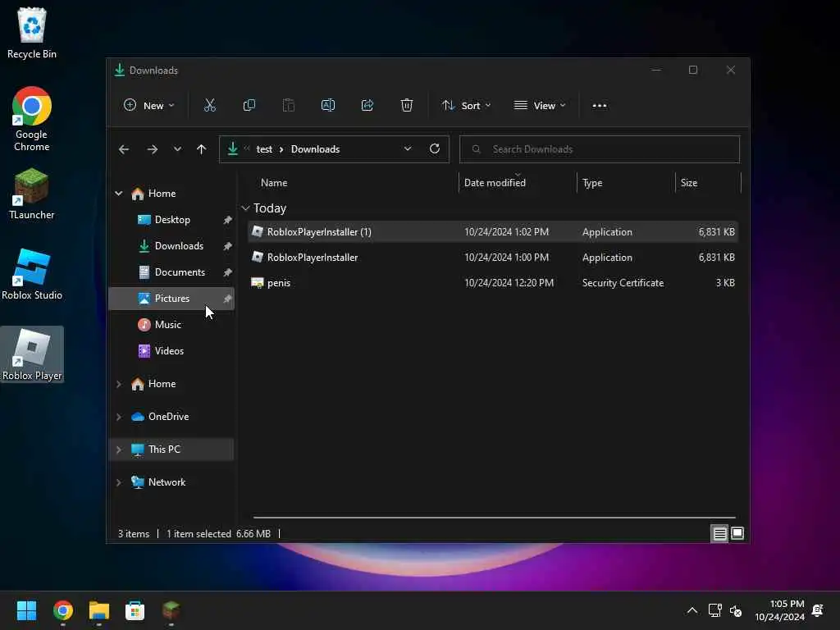Collapse the Today group
840x630 pixels.
(x=245, y=208)
